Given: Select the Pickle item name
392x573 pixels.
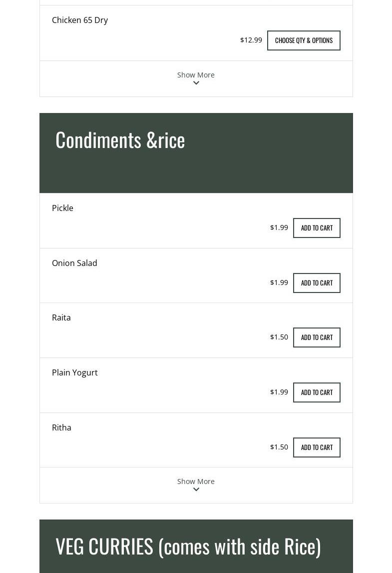Looking at the screenshot, I should pos(62,208).
